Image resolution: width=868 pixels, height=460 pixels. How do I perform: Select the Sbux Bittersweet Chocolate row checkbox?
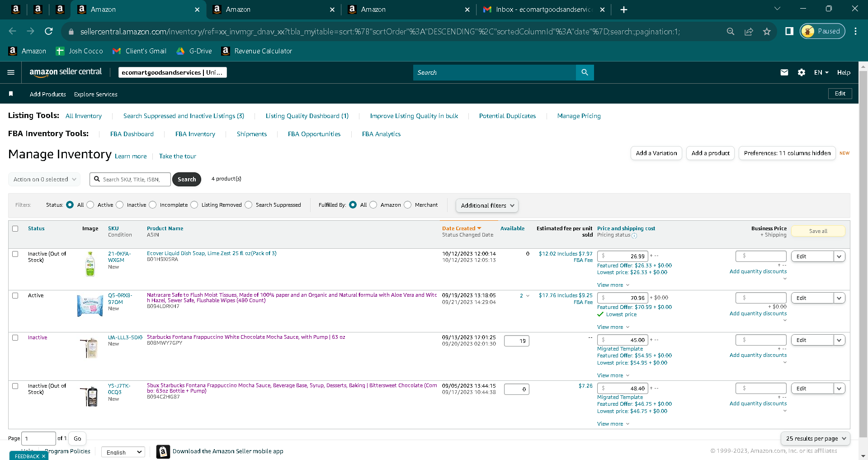15,386
